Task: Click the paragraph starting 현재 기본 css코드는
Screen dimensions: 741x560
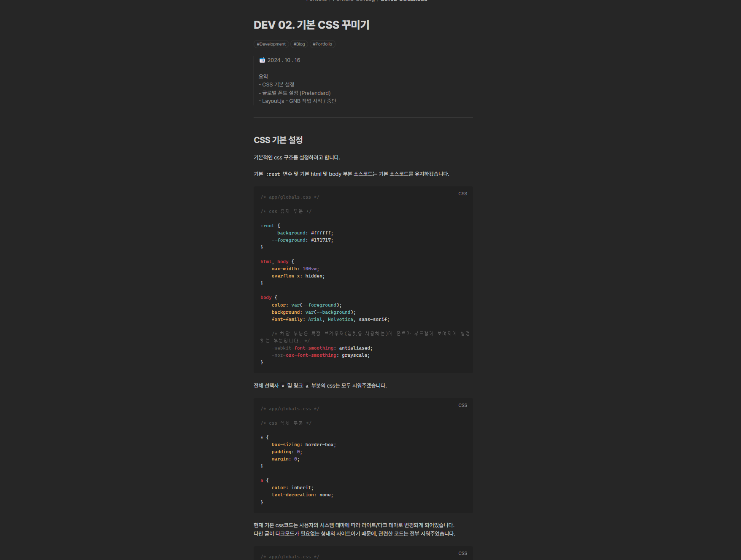Action: 354,530
